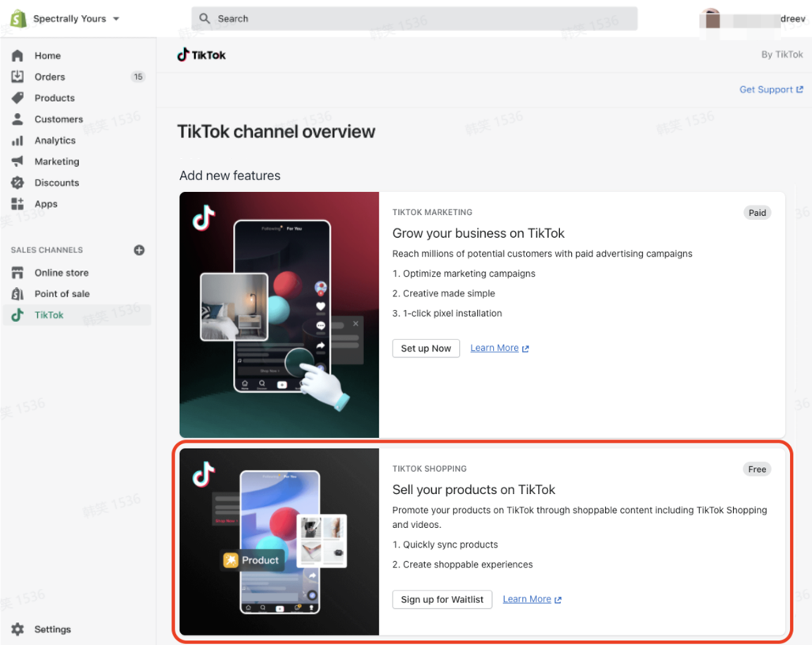Open Online store sales channel
Image resolution: width=812 pixels, height=645 pixels.
tap(62, 273)
